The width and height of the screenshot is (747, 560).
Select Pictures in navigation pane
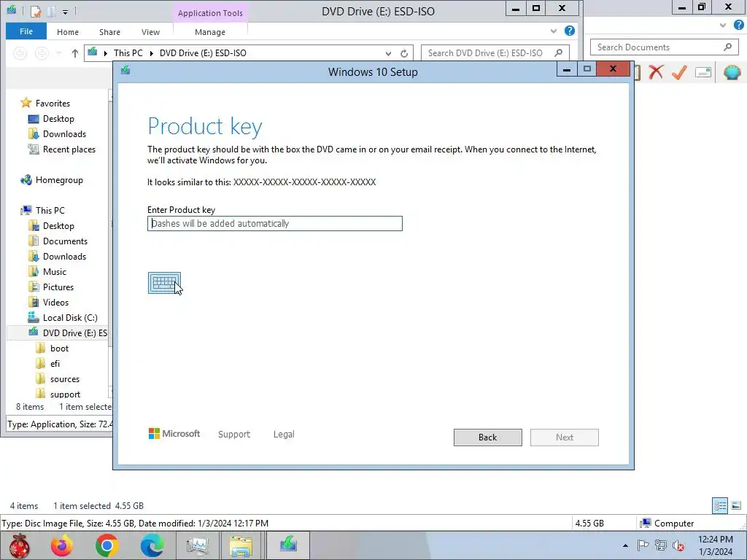pos(58,287)
